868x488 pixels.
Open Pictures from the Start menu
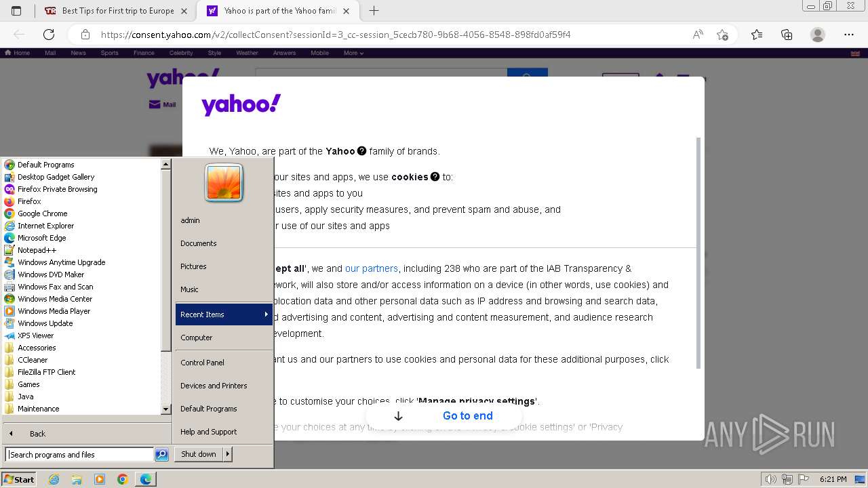click(224, 266)
